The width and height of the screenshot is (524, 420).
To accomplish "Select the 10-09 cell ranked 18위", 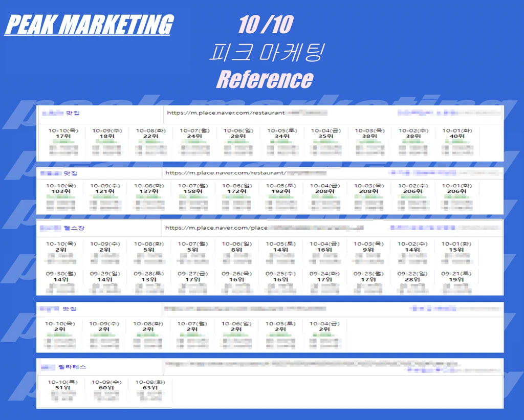I will [107, 141].
